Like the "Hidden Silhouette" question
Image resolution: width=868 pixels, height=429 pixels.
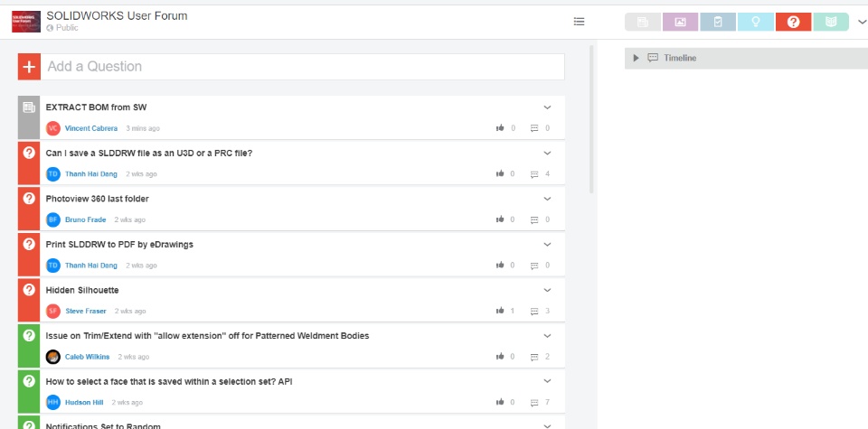coord(501,311)
